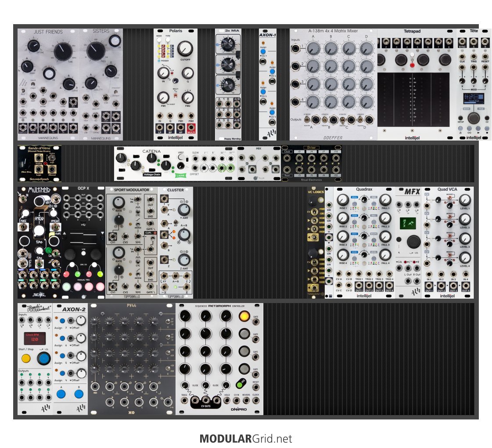Image resolution: width=492 pixels, height=448 pixels.
Task: Click the Tetrapad module title
Action: point(412,31)
